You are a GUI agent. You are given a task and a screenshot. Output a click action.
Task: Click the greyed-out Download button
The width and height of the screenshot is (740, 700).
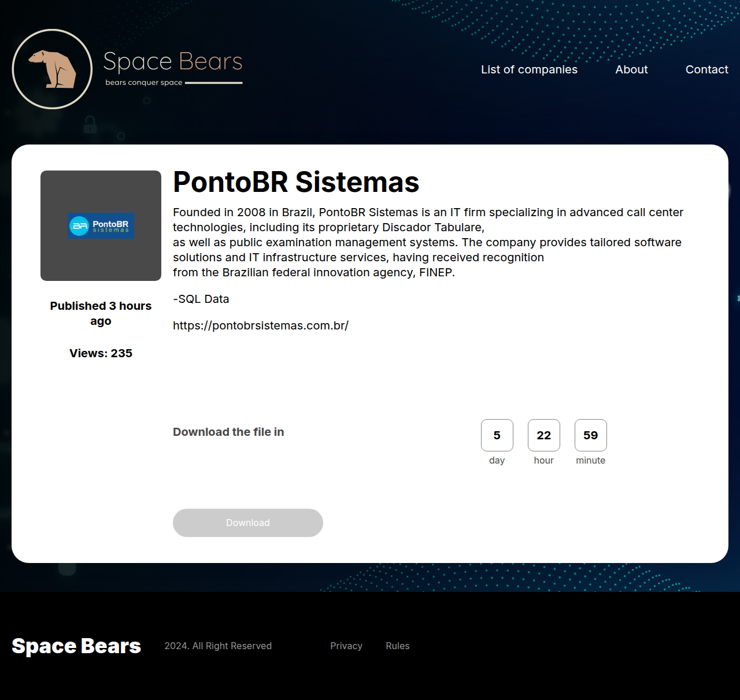click(x=247, y=523)
